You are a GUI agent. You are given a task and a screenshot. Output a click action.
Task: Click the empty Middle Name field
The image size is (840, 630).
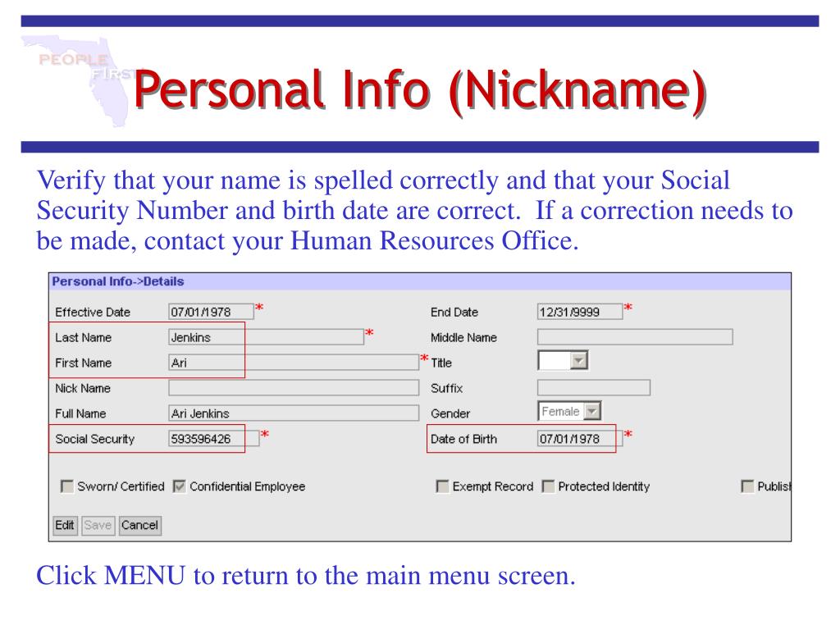click(635, 337)
